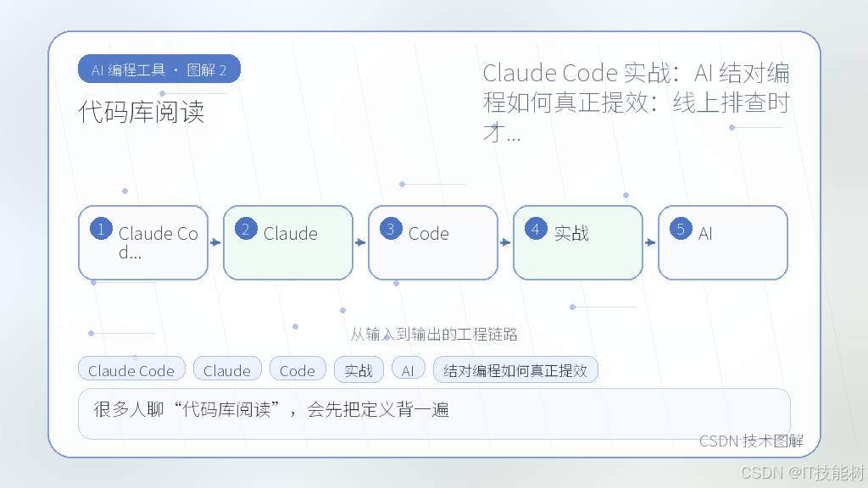Click the 'AI 编程工具 · 图解 2' badge
This screenshot has height=488, width=868.
tap(159, 69)
